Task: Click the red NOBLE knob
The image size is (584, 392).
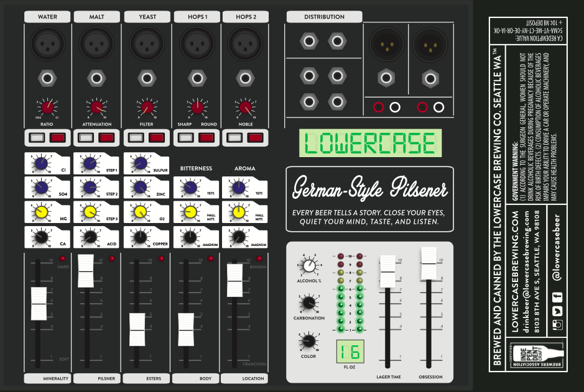Action: 245,107
